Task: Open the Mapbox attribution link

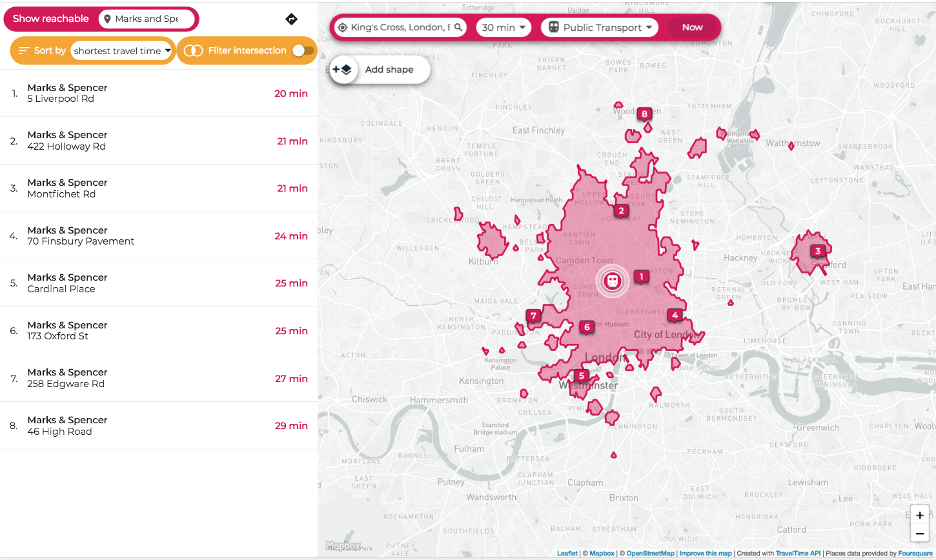Action: pos(602,554)
